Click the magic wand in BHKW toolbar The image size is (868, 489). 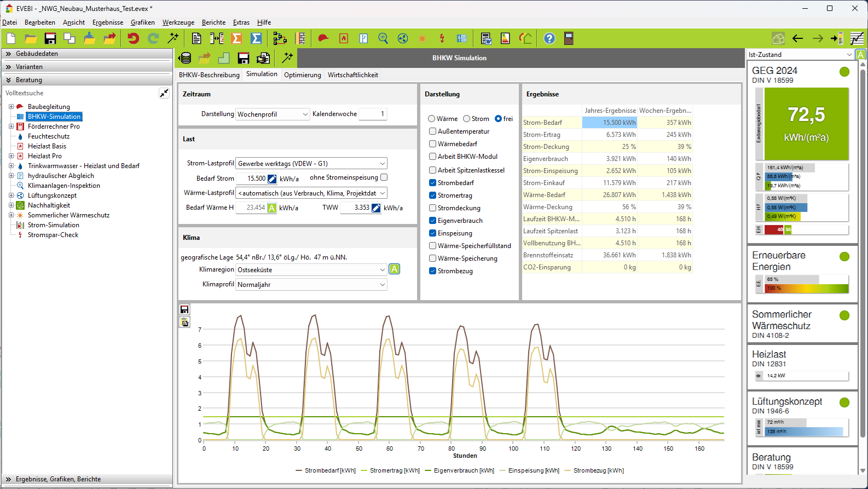click(287, 58)
